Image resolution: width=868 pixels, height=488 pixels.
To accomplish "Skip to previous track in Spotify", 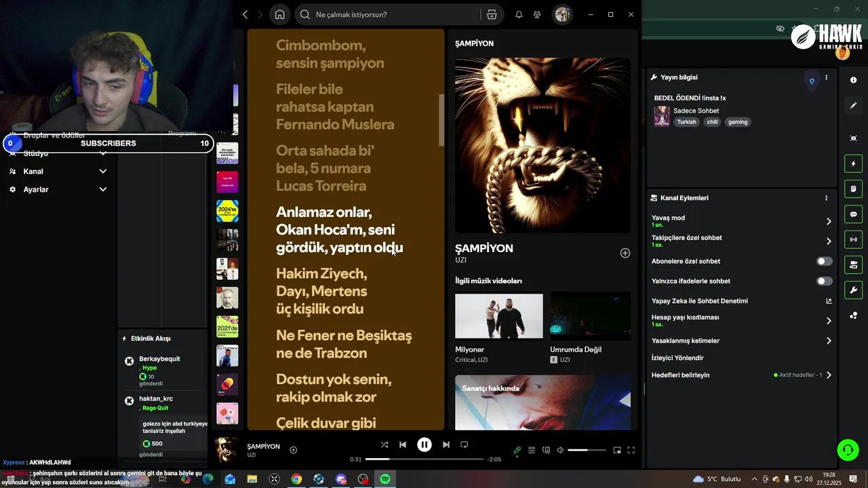I will 403,445.
